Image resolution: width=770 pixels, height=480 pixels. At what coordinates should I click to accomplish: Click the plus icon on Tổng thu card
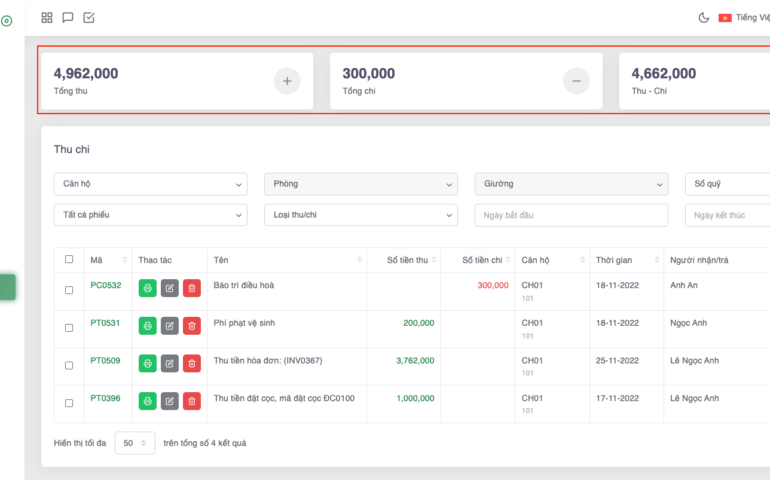286,81
